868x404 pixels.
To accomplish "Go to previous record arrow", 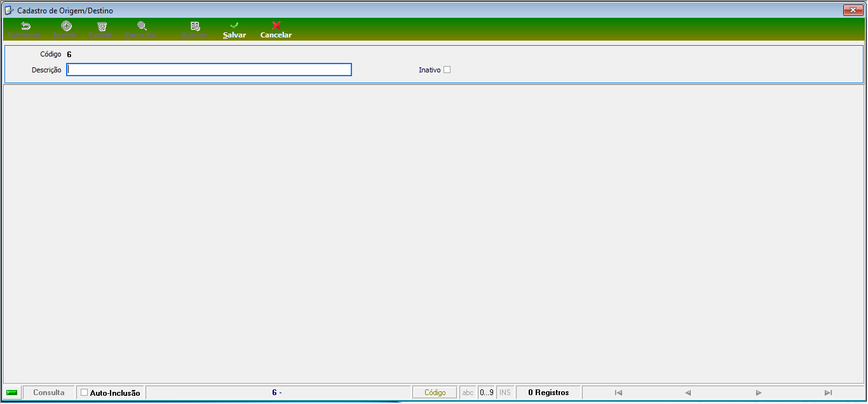I will click(x=688, y=393).
